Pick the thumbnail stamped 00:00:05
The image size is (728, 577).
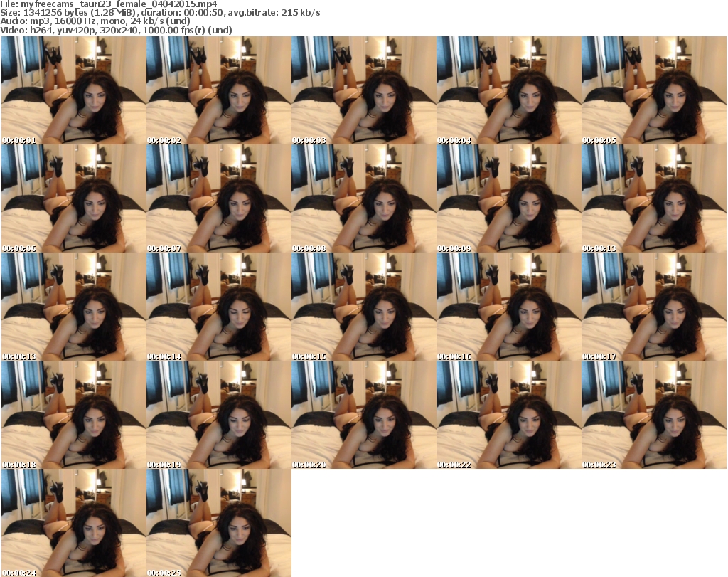coord(654,90)
